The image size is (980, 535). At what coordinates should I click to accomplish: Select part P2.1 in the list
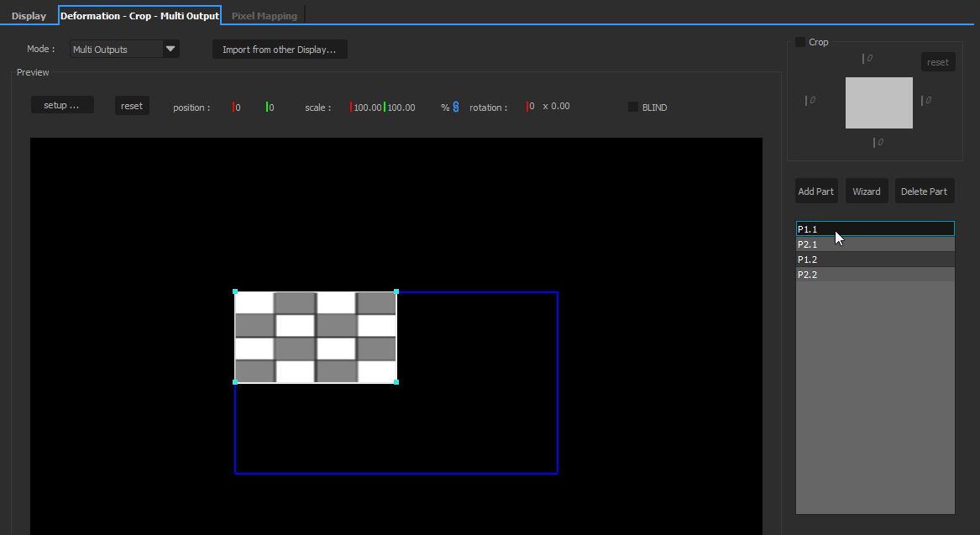click(874, 244)
